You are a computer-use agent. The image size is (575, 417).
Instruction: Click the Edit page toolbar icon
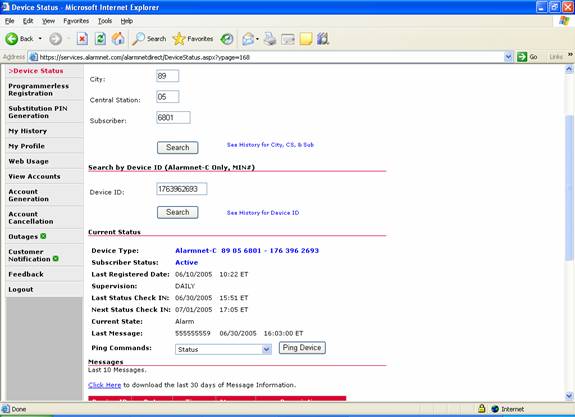pyautogui.click(x=288, y=39)
